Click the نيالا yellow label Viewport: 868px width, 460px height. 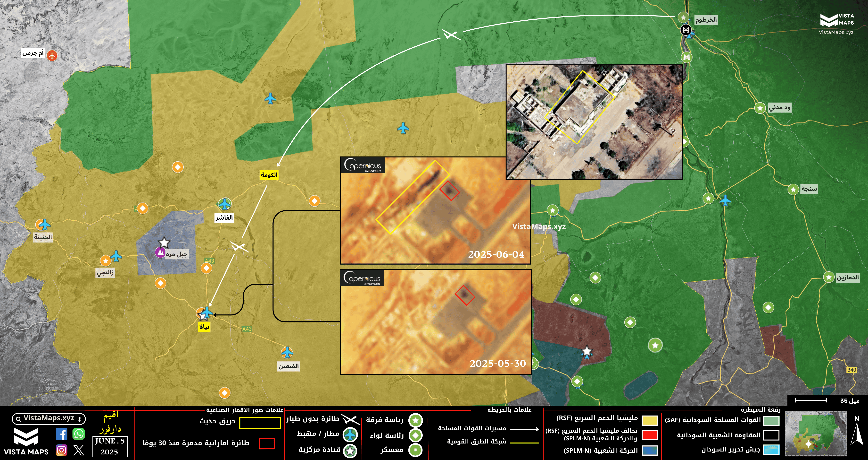click(x=204, y=327)
